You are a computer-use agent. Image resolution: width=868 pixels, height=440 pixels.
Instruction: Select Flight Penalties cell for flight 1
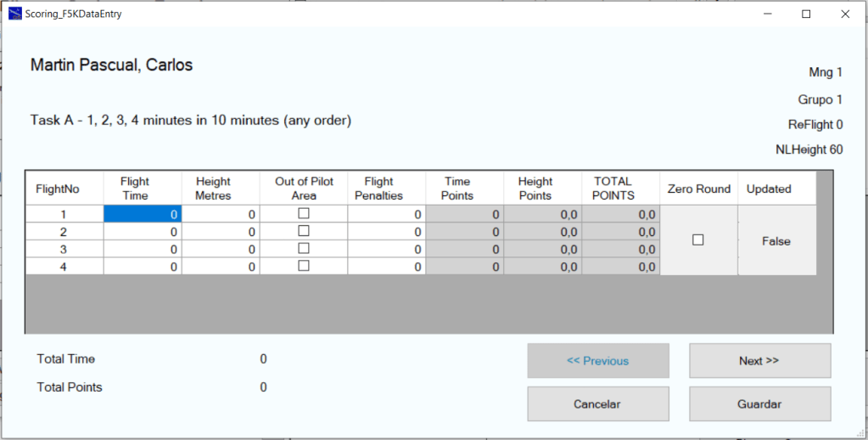(x=386, y=215)
